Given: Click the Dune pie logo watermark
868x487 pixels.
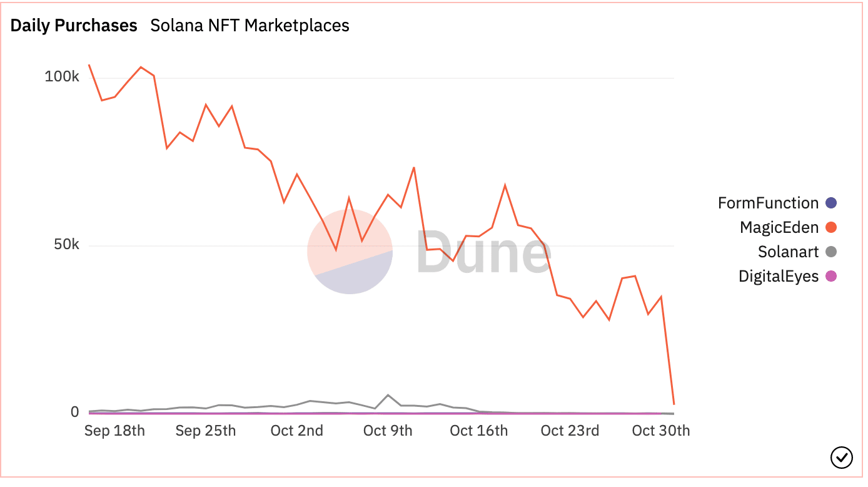Looking at the screenshot, I should 350,252.
